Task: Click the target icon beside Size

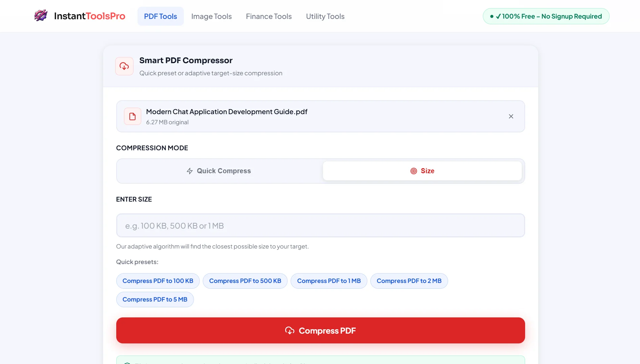Action: [x=414, y=171]
